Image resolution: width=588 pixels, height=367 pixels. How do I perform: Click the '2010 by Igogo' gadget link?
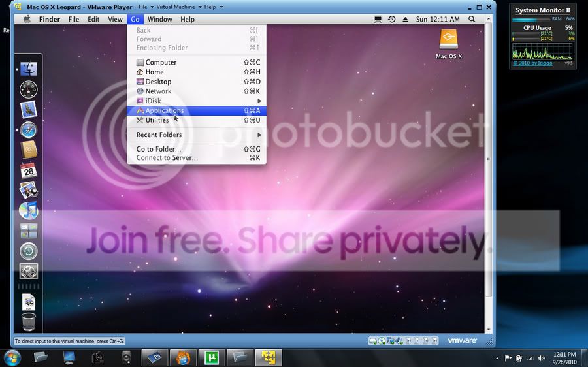[532, 63]
